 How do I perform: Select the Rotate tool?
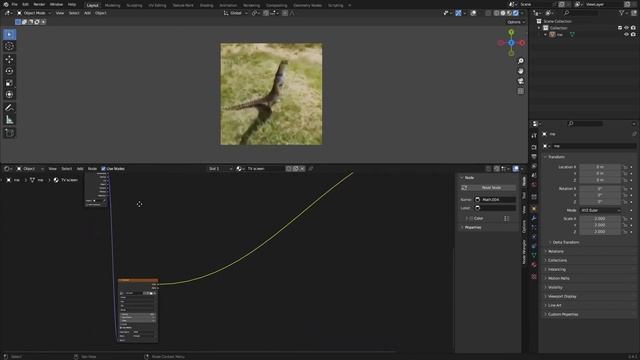(x=9, y=71)
